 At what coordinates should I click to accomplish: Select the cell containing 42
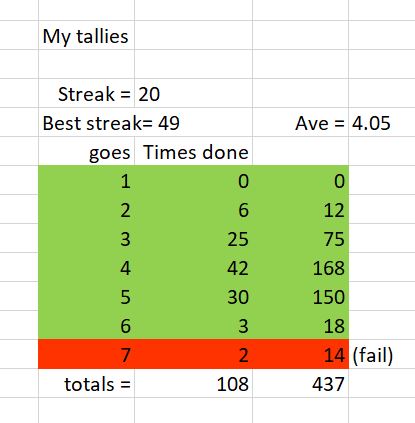pos(193,267)
